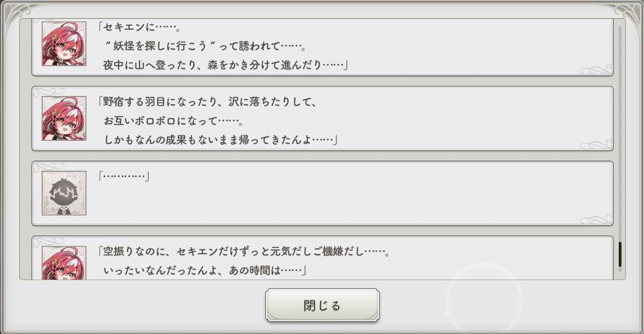The width and height of the screenshot is (644, 334).
Task: Click the partially visible avatar beside 空振りなのに
Action: click(x=64, y=263)
